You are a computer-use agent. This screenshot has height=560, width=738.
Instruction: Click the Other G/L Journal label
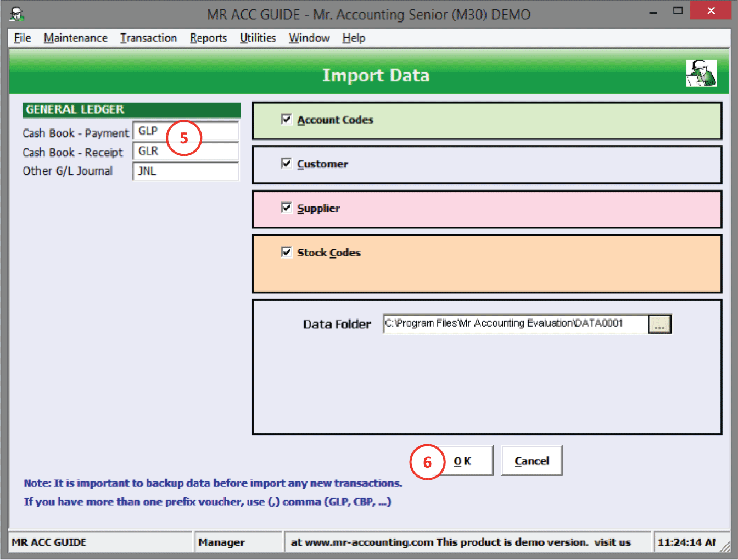pos(68,171)
